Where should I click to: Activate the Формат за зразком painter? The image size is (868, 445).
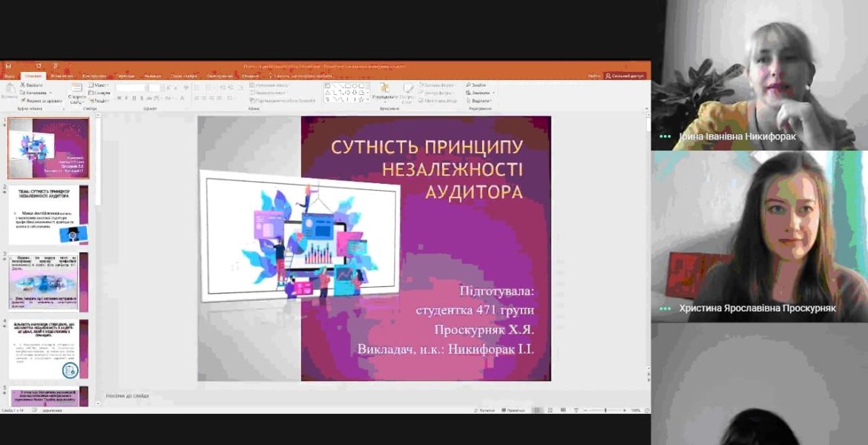tap(42, 101)
